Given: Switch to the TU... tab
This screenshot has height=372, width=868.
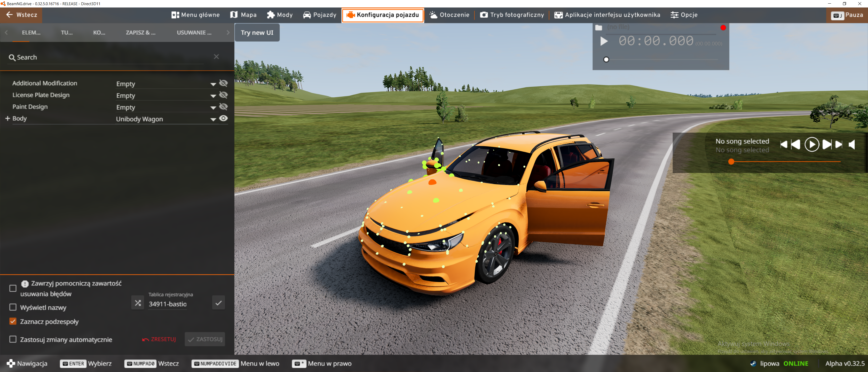Looking at the screenshot, I should pyautogui.click(x=67, y=32).
